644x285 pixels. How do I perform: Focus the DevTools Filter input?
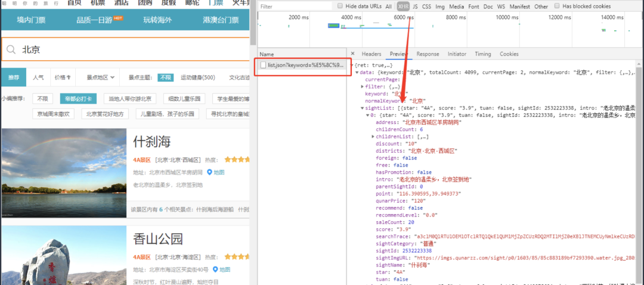(x=295, y=7)
